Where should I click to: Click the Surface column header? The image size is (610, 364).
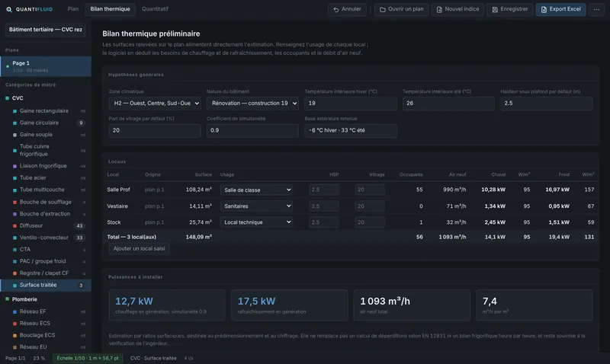[x=204, y=175]
